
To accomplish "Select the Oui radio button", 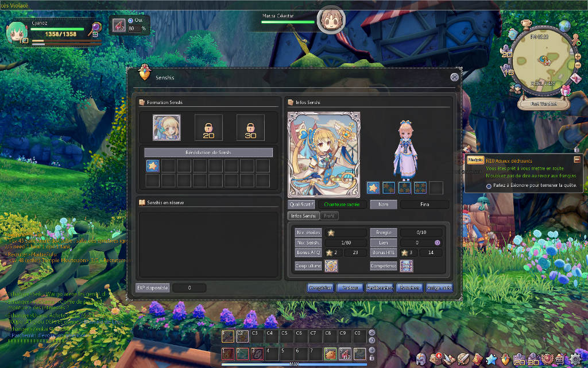I will [x=130, y=21].
